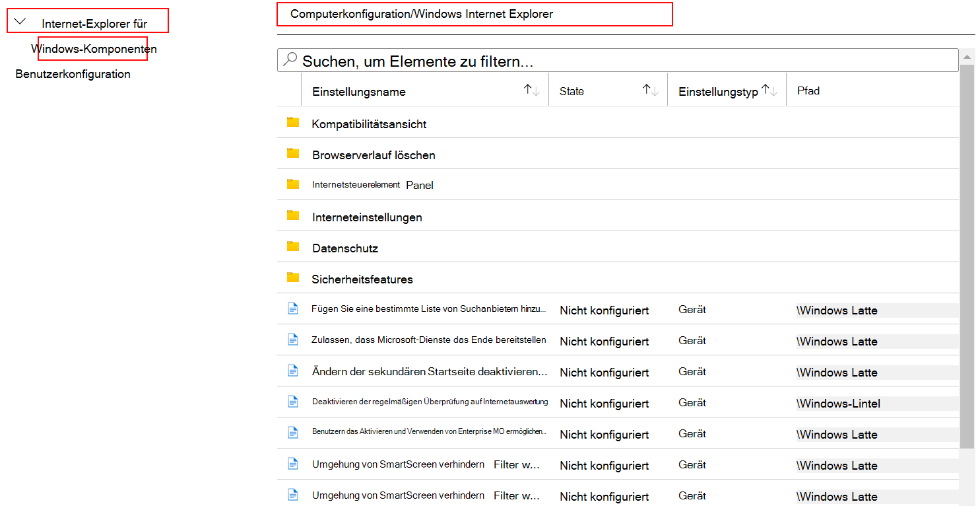
Task: Click document icon for regelmäßigen Überprüfung setting
Action: tap(293, 402)
